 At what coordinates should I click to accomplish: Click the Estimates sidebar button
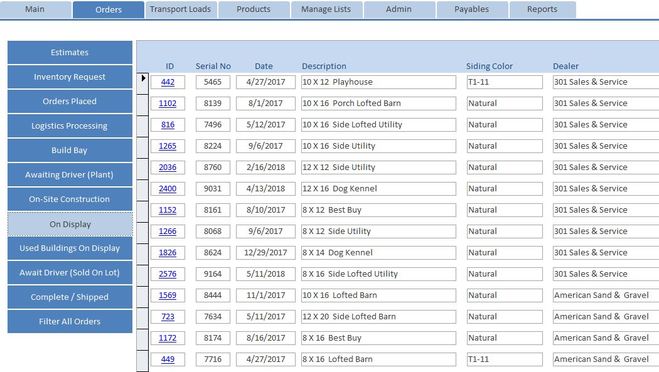[x=70, y=53]
